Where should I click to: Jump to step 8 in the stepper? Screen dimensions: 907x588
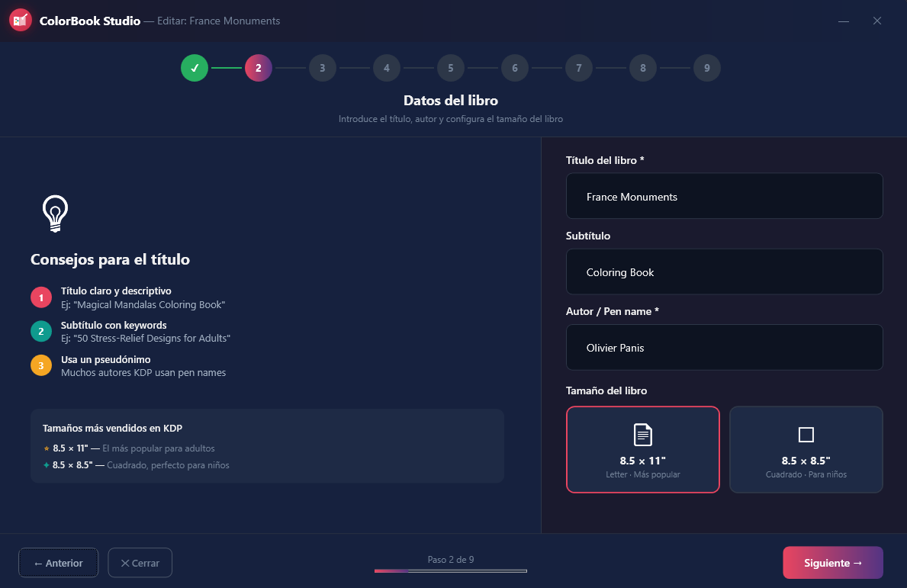point(642,68)
